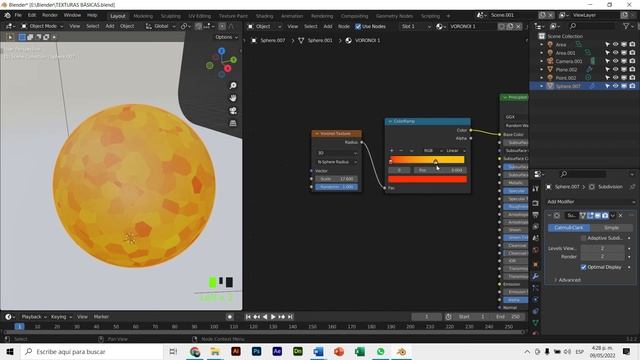This screenshot has height=360, width=640.
Task: Open the Output properties tab icon
Action: (x=536, y=215)
